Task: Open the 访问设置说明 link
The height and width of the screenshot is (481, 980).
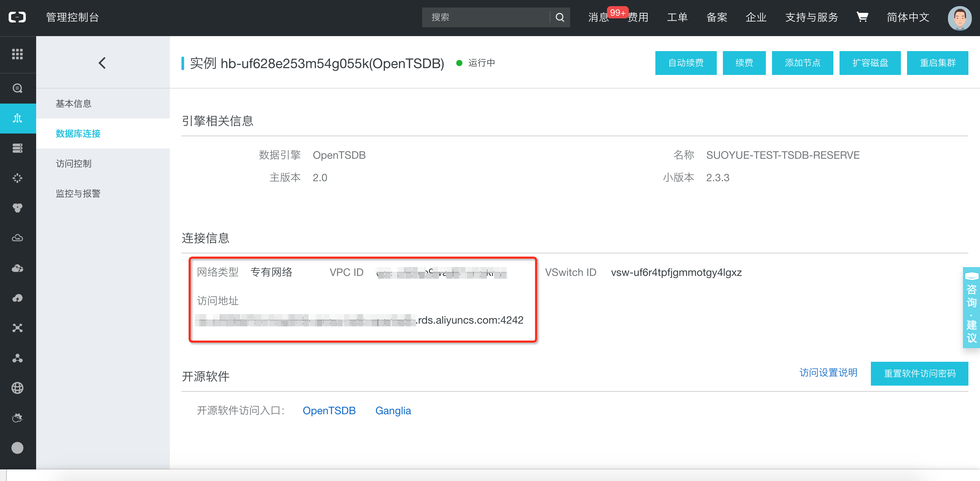Action: [x=828, y=373]
